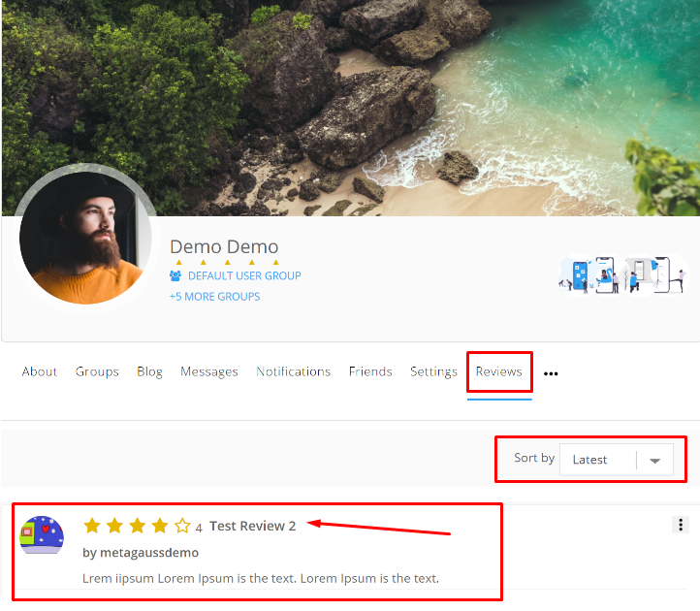Screen dimensions: 700x611
Task: Click the fourth star of Test Review 2
Action: [159, 526]
